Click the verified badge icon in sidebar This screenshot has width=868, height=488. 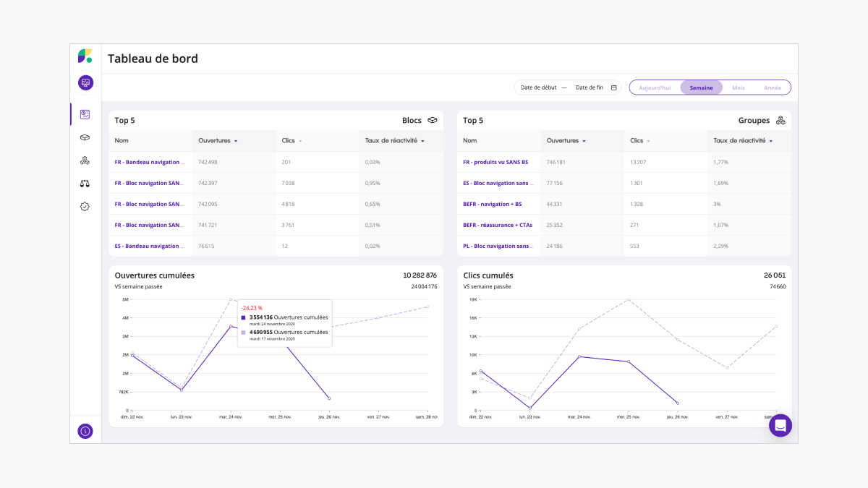coord(85,207)
